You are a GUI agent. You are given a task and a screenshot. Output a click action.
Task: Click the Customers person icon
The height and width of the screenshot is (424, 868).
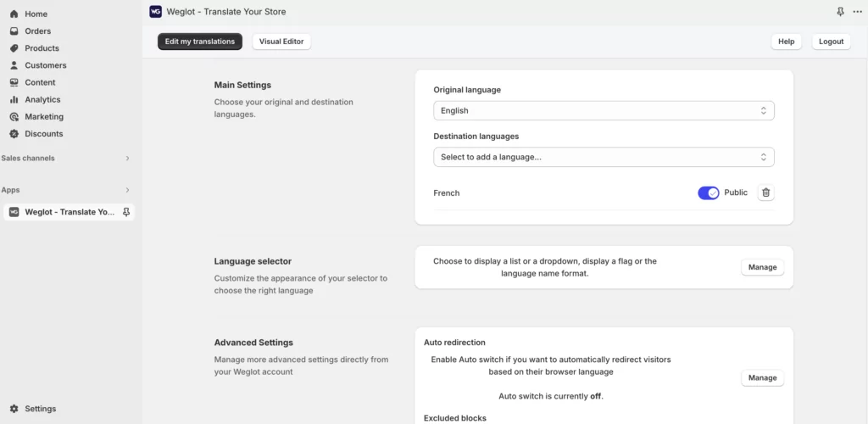(14, 65)
